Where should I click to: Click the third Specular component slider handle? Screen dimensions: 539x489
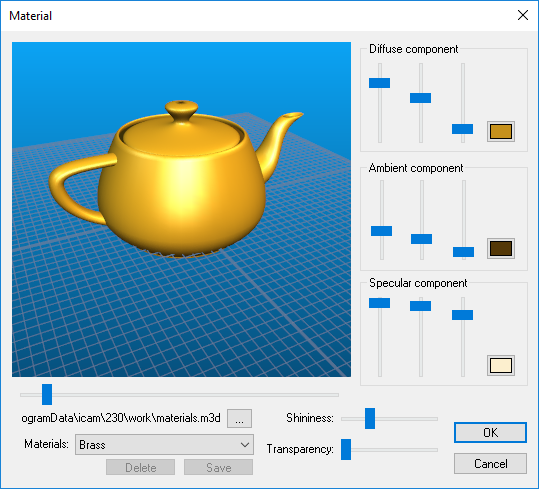pos(462,315)
